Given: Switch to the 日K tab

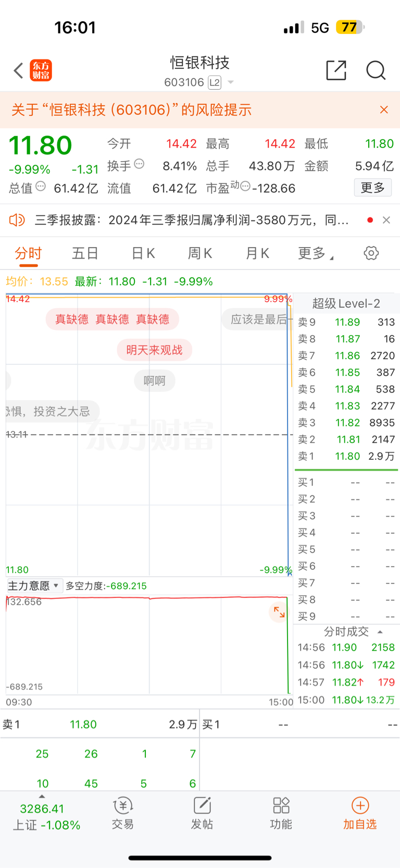Looking at the screenshot, I should pos(143,253).
